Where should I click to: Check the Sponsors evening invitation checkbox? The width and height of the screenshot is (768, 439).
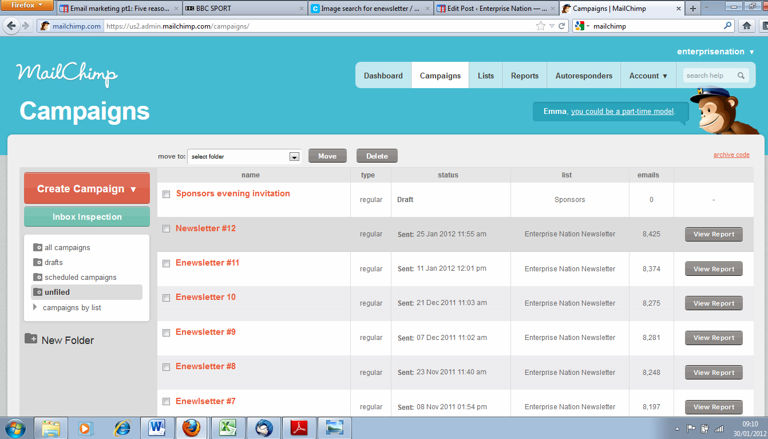(x=166, y=194)
